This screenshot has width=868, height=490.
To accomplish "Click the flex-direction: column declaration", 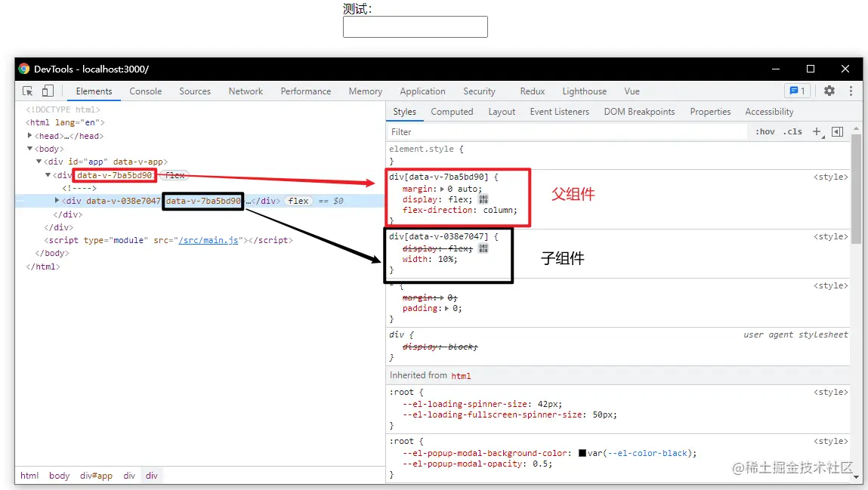I will [x=459, y=210].
